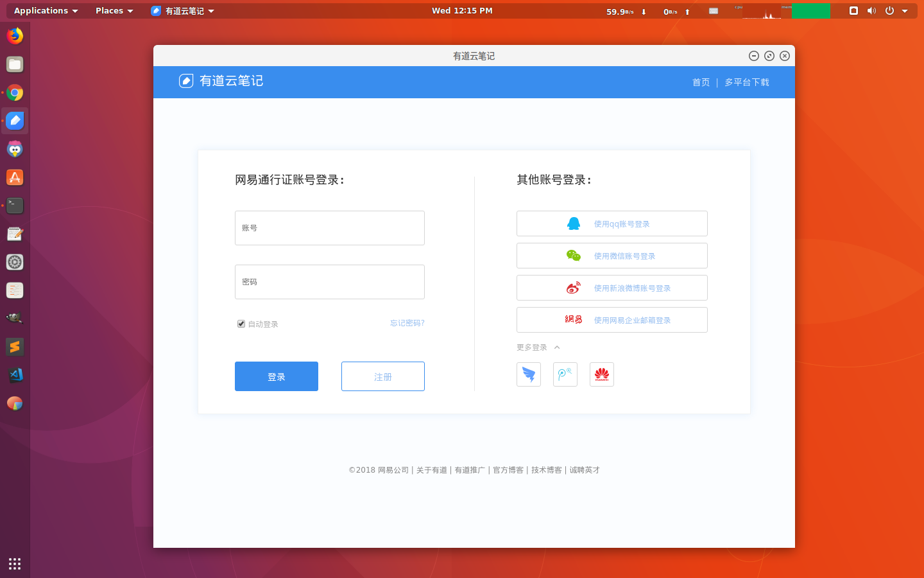Open the Terminal dock icon

tap(15, 206)
